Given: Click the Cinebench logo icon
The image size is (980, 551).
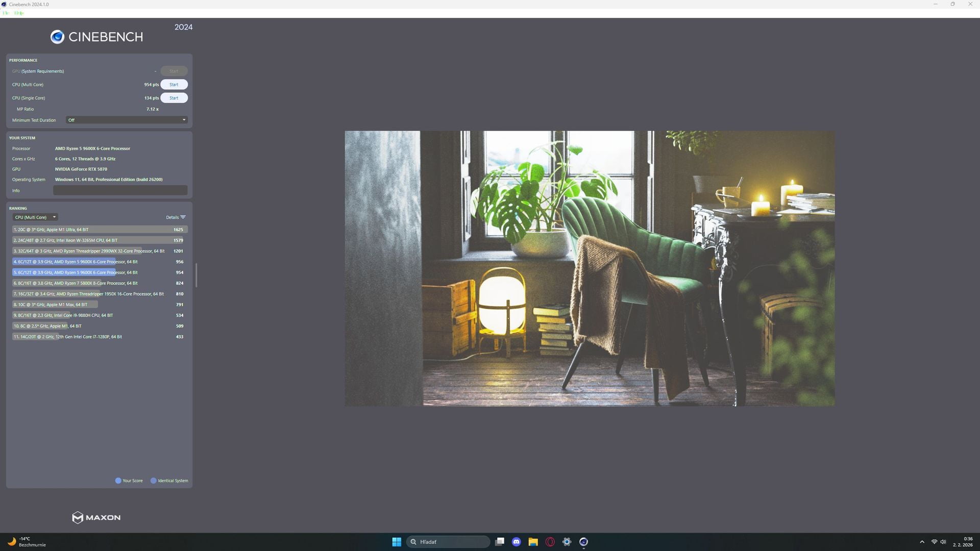Looking at the screenshot, I should tap(57, 37).
